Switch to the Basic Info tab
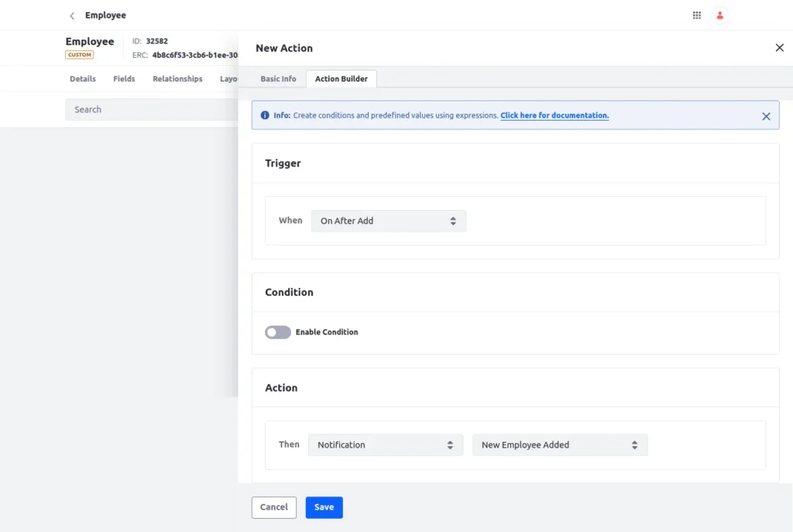The width and height of the screenshot is (793, 532). click(x=278, y=79)
